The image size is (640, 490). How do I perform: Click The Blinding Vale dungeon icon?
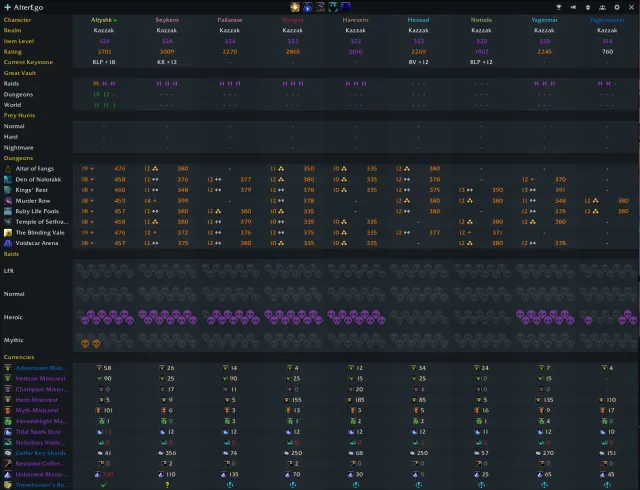click(x=8, y=232)
